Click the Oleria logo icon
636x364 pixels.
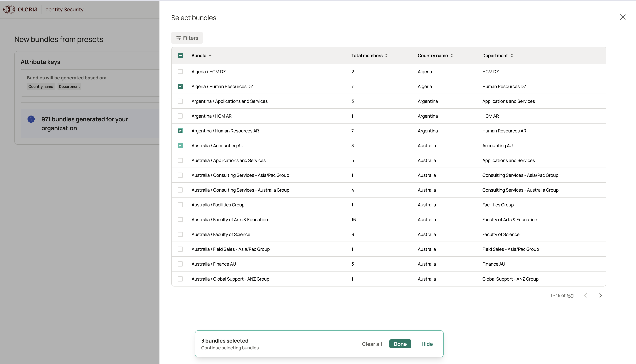tap(9, 9)
